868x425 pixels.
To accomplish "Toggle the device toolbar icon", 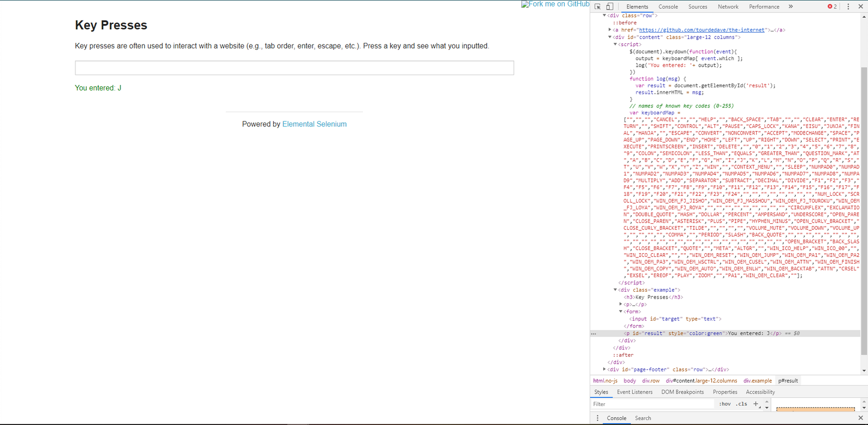I will [x=610, y=7].
